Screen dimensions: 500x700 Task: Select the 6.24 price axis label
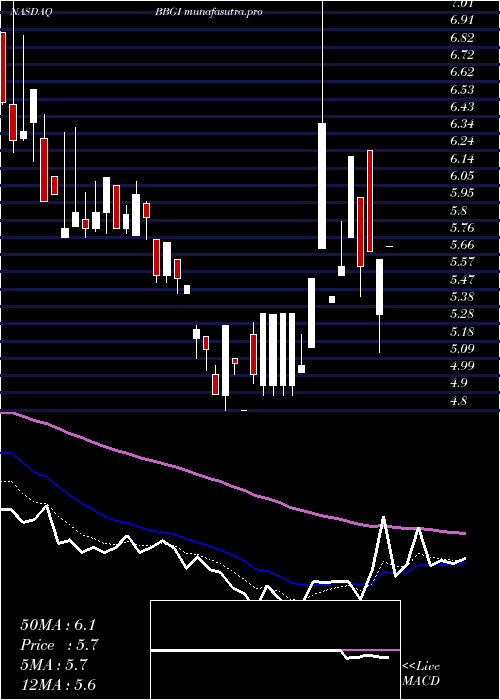click(x=462, y=141)
